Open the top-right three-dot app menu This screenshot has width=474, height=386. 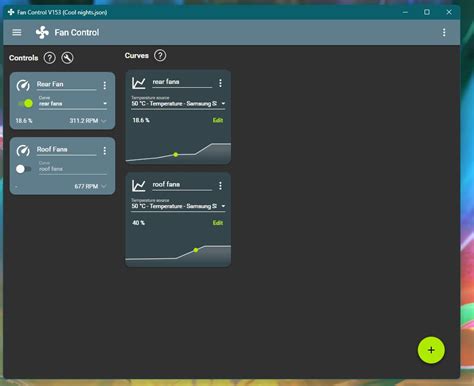444,32
